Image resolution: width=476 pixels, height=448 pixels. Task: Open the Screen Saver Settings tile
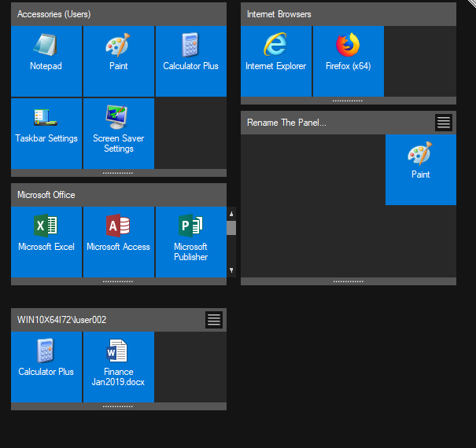(x=118, y=133)
